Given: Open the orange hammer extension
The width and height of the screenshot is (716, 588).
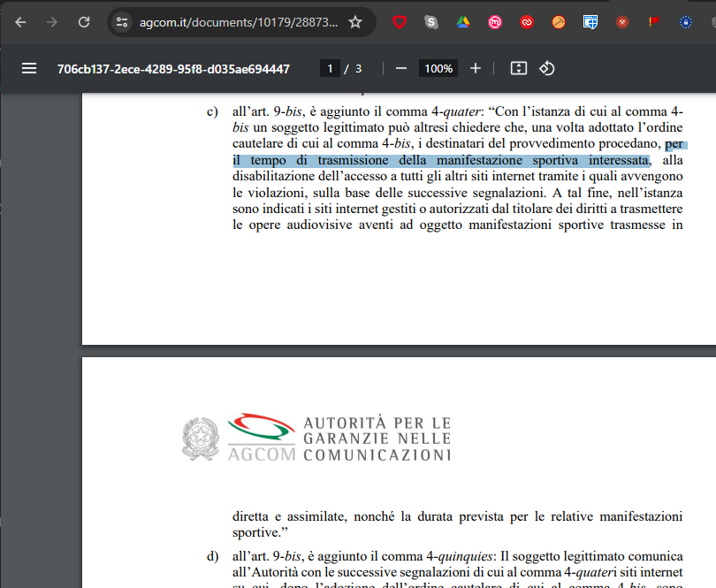Looking at the screenshot, I should tap(559, 22).
